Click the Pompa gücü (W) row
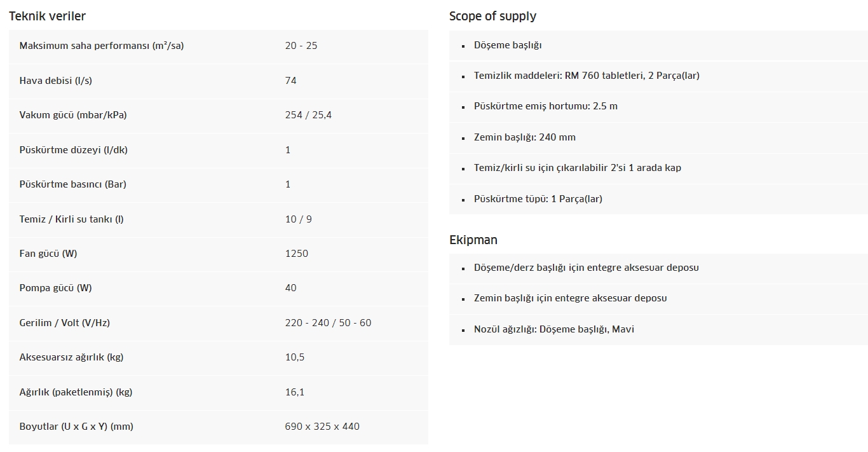Viewport: 868px width, 452px height. 219,288
